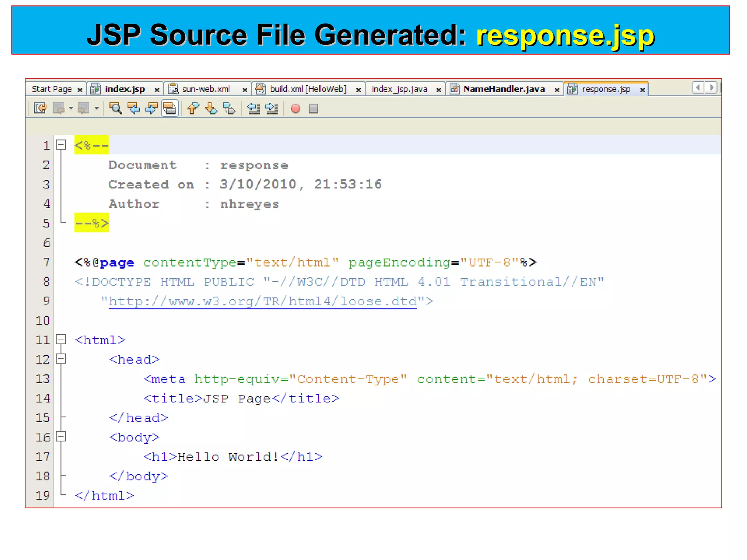Click the Find Selection magnifier icon
This screenshot has width=747, height=560.
tap(116, 108)
